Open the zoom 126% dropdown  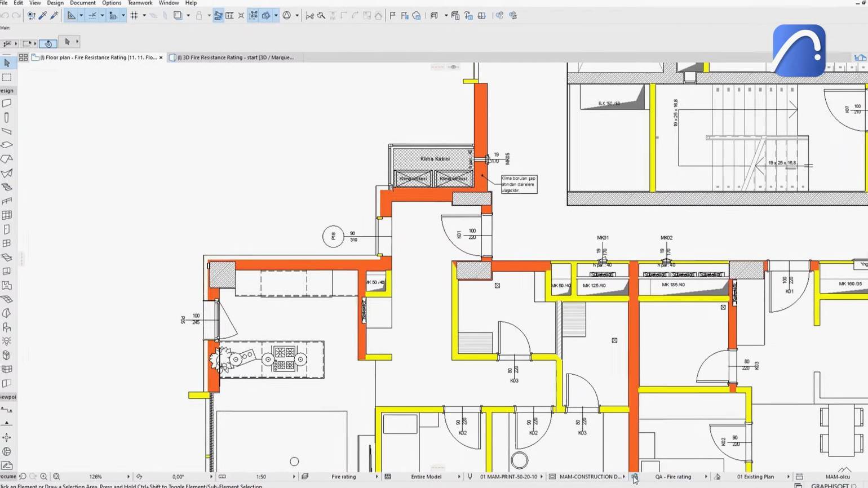point(129,477)
